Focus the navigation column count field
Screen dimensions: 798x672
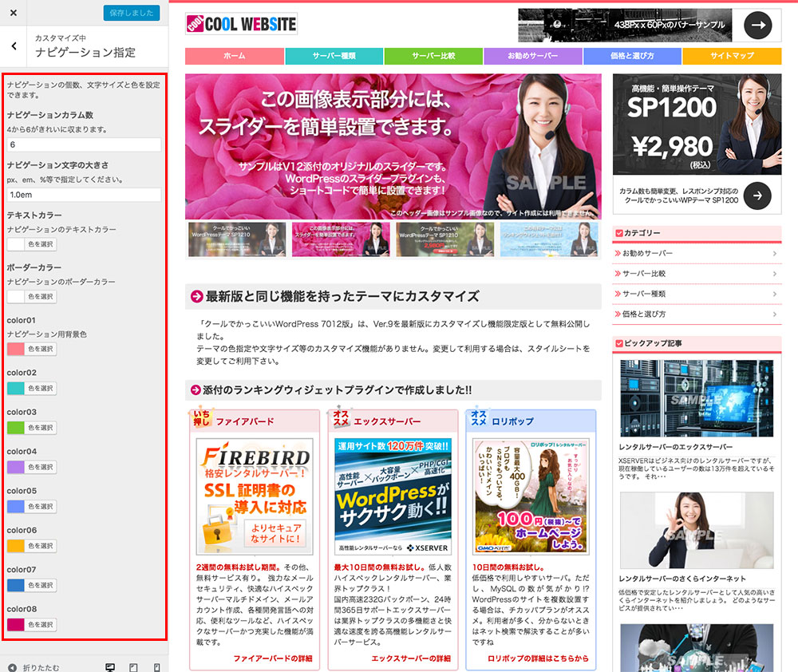click(x=84, y=144)
